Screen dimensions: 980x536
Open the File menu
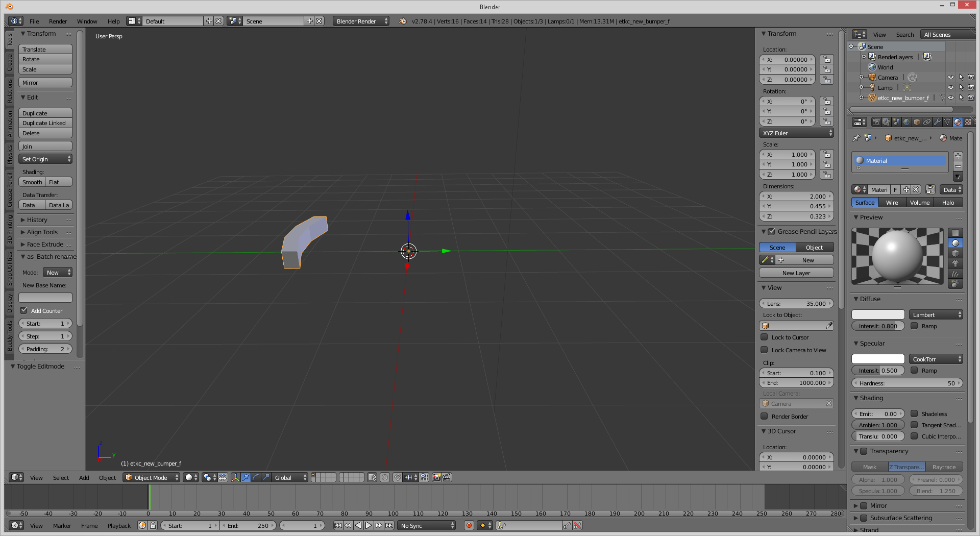tap(34, 21)
